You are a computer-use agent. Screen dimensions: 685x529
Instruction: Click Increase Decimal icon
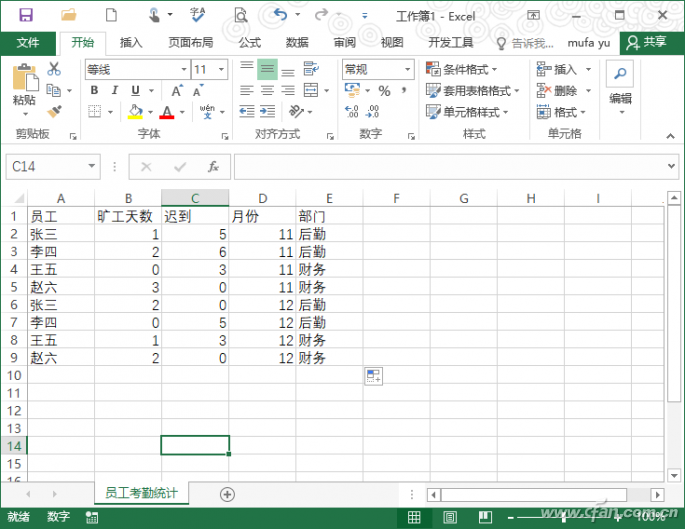click(x=352, y=111)
